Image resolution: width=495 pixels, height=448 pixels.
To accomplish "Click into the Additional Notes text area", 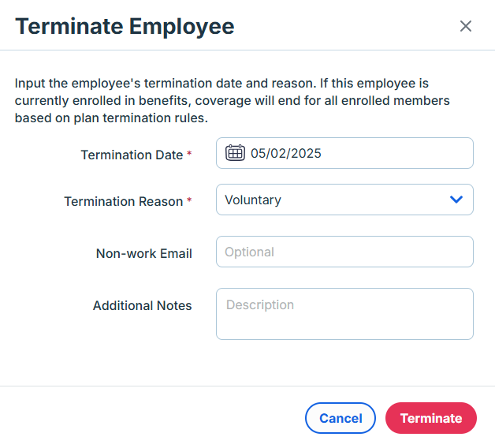I will 344,314.
